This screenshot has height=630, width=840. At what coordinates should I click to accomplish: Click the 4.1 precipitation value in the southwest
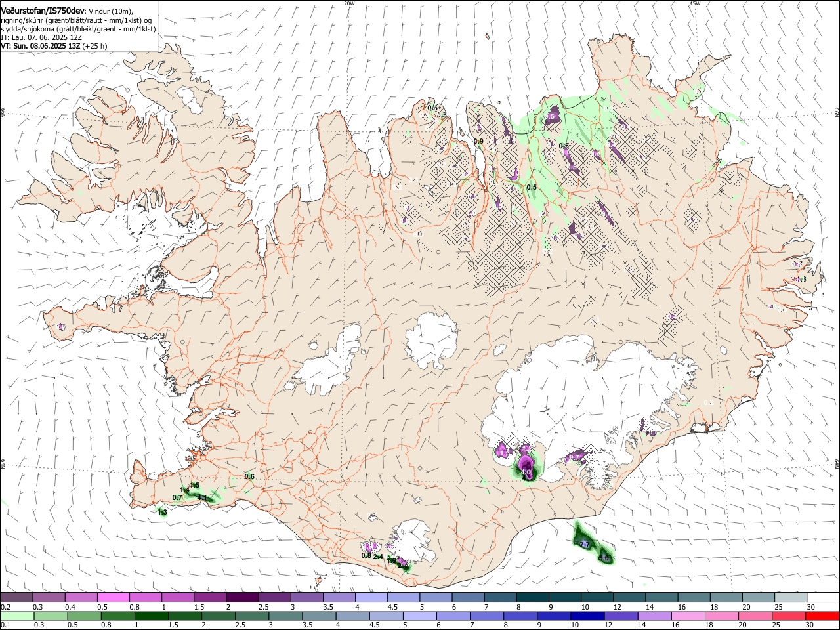202,498
